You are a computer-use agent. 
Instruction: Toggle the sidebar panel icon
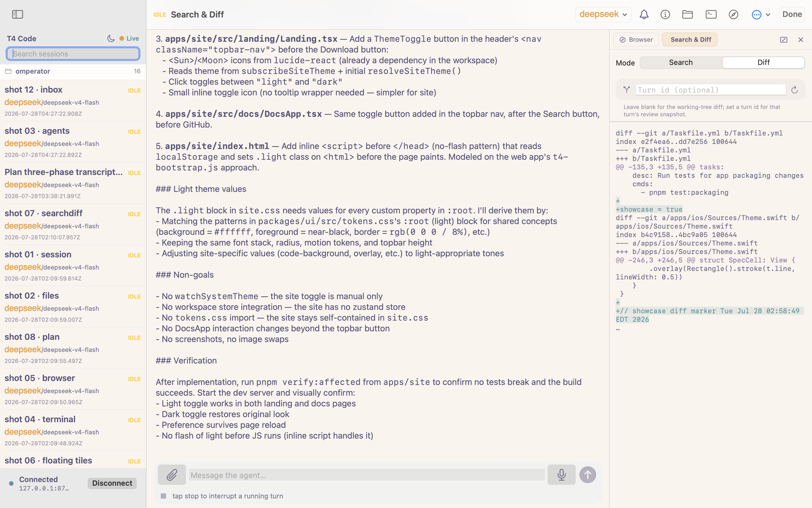pos(17,14)
